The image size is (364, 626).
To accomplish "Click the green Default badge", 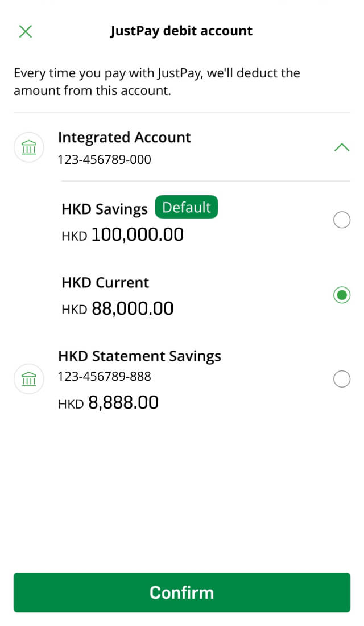I will coord(187,208).
